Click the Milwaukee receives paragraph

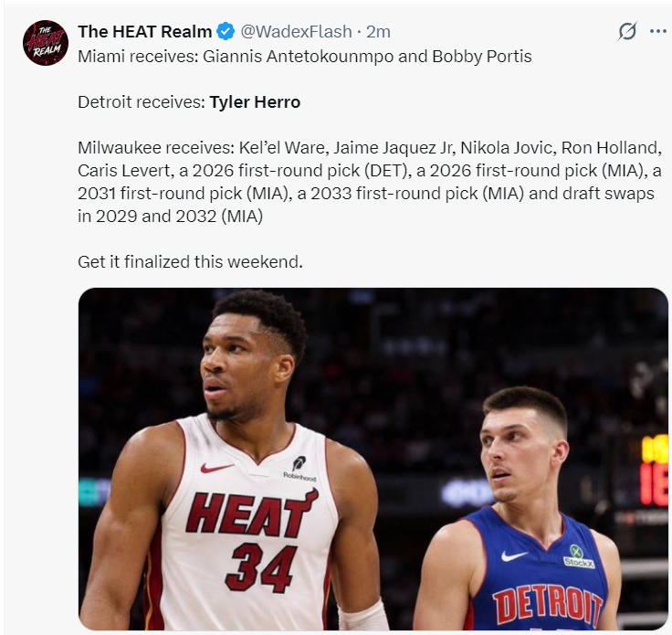370,182
